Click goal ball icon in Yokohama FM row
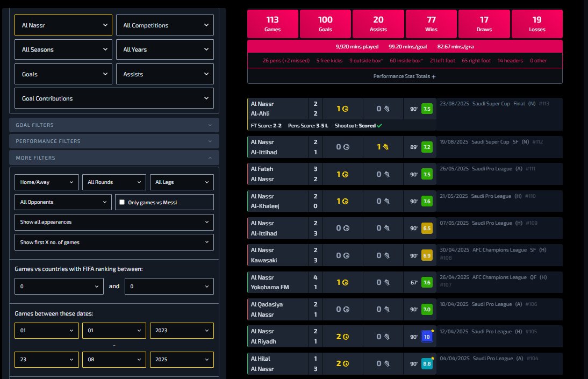This screenshot has height=379, width=588. point(346,283)
